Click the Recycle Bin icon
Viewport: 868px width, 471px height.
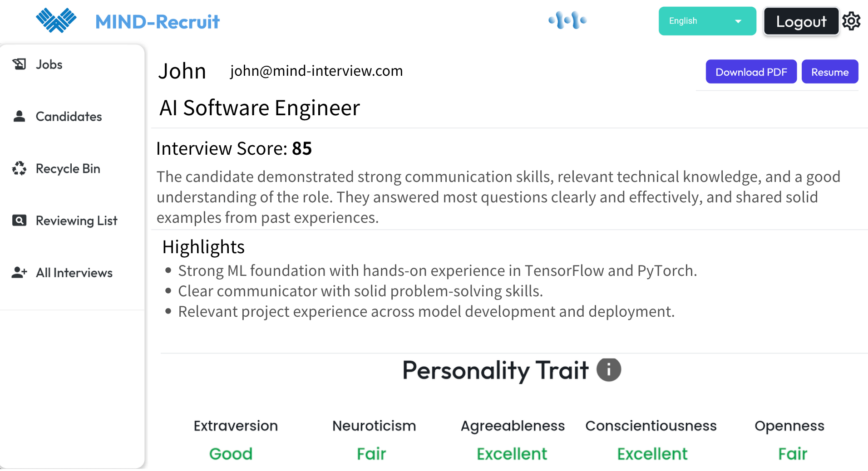[x=19, y=168]
